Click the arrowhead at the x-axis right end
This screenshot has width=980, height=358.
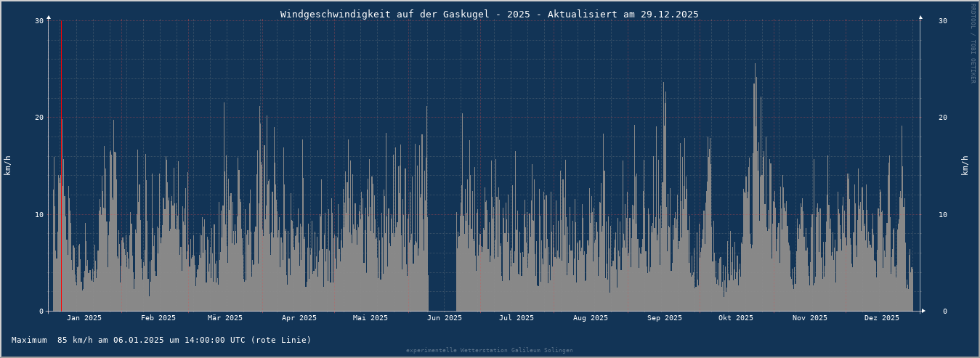tap(923, 311)
